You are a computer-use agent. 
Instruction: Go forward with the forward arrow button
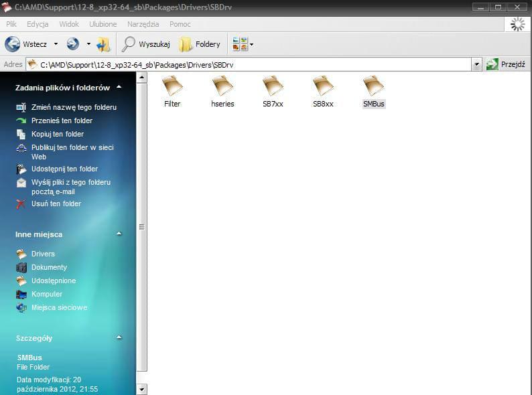click(72, 44)
